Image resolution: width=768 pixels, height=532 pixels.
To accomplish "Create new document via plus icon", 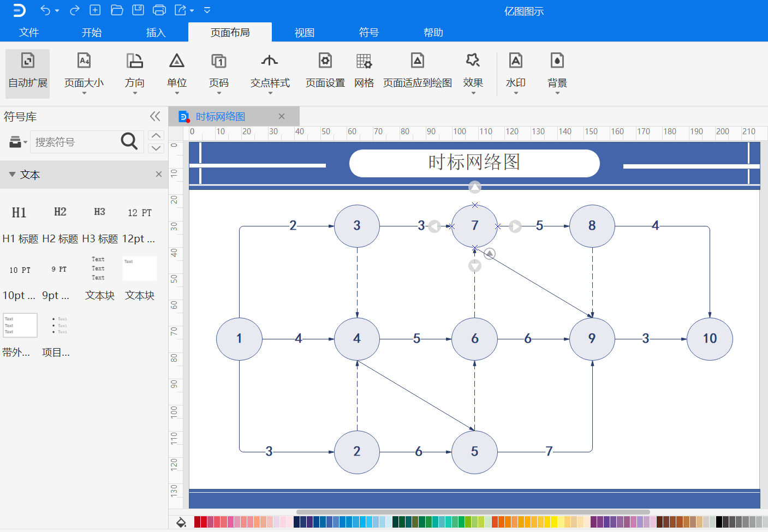I will pyautogui.click(x=95, y=10).
